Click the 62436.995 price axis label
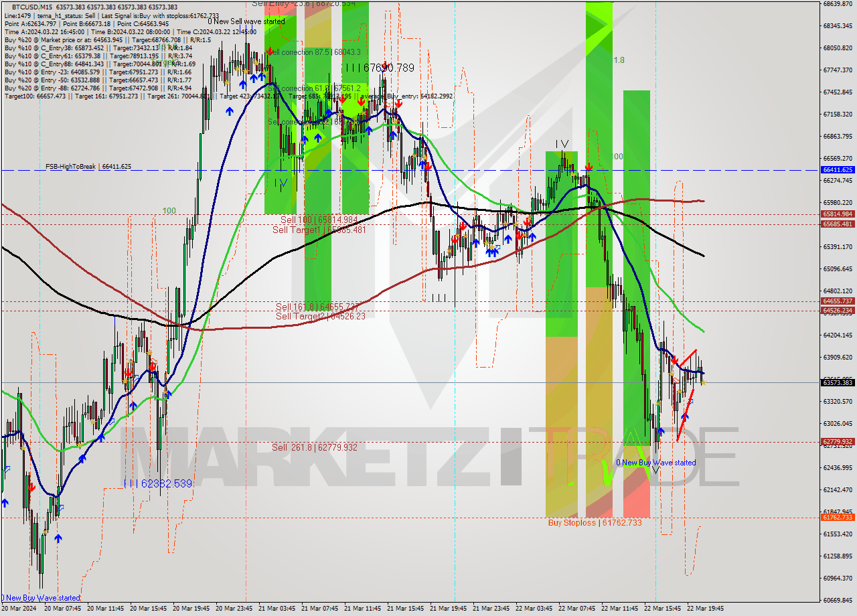The image size is (857, 616). point(838,467)
